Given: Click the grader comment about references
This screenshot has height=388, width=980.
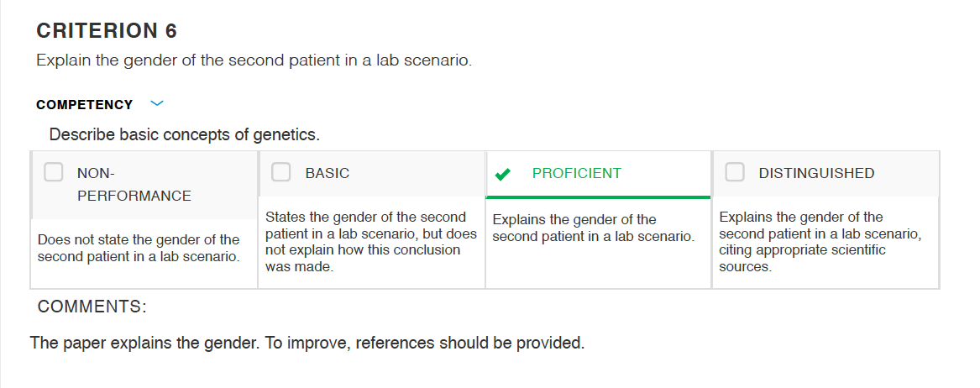Looking at the screenshot, I should coord(307,343).
